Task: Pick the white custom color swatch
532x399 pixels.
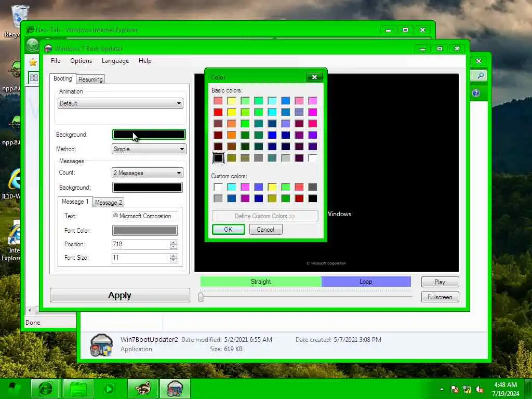Action: [218, 187]
